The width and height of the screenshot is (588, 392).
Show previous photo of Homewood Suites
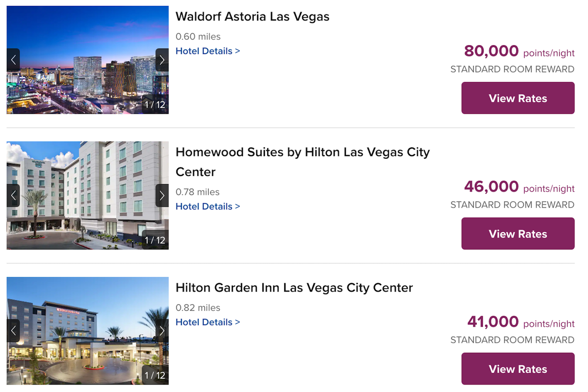coord(13,195)
